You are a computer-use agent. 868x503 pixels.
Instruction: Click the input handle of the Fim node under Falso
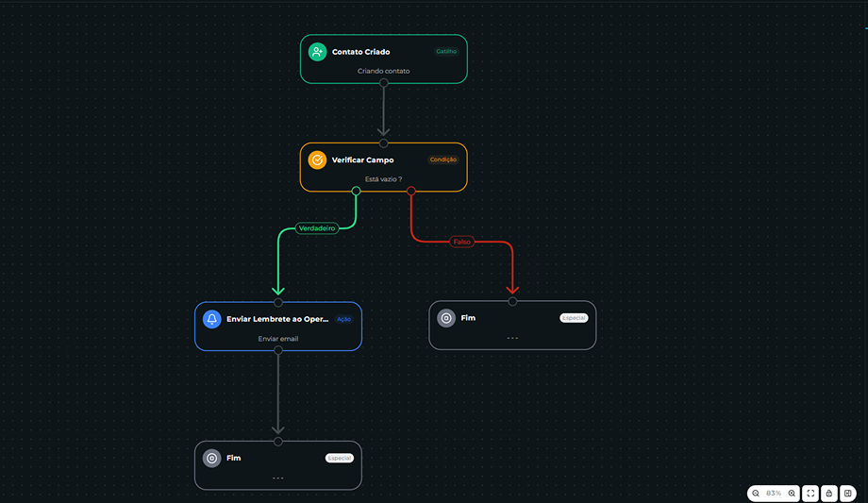pyautogui.click(x=512, y=301)
